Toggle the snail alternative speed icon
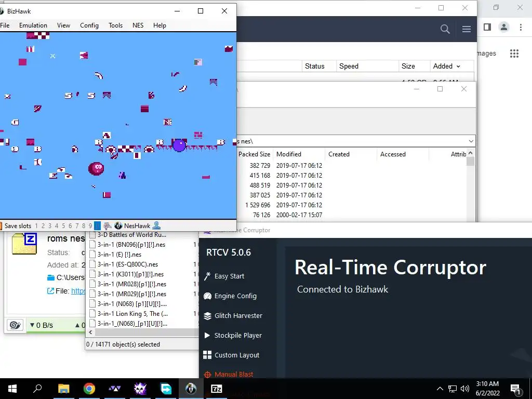The height and width of the screenshot is (399, 532). tap(15, 325)
